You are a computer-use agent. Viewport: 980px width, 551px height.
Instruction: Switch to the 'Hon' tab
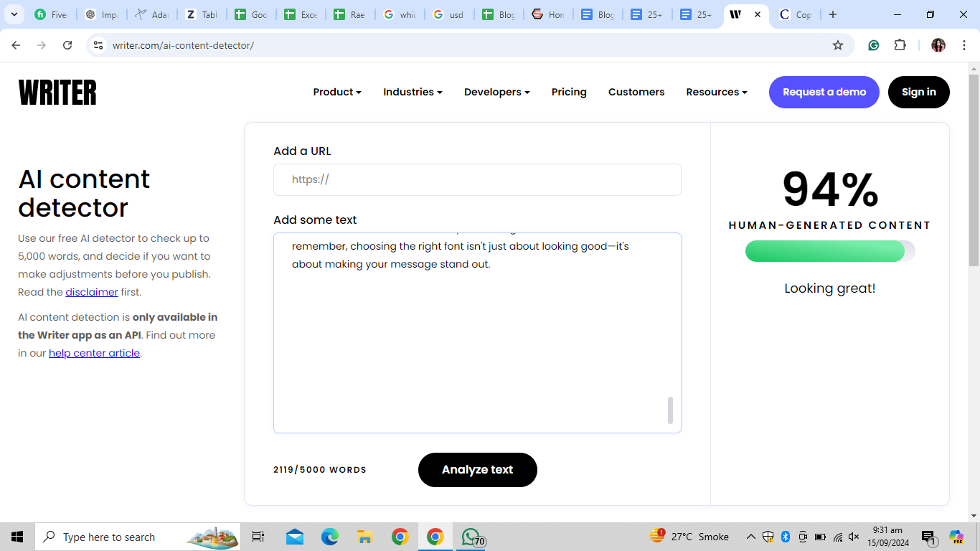pos(549,14)
